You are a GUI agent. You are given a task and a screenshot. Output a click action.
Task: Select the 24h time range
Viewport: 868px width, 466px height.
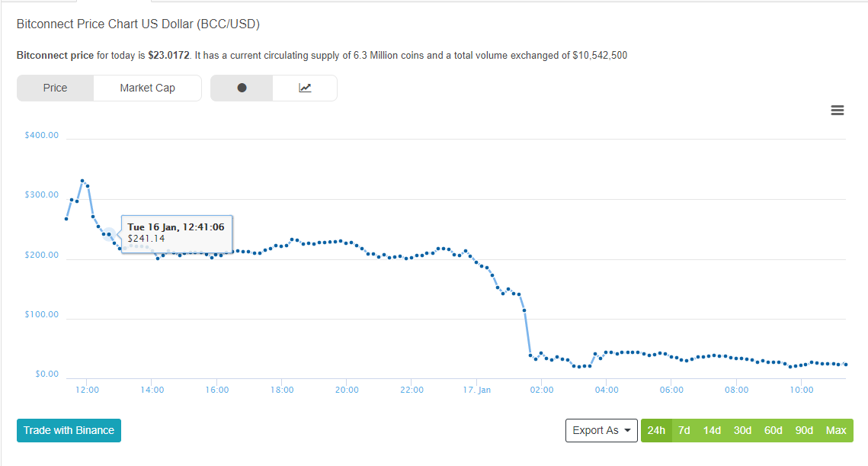[656, 431]
